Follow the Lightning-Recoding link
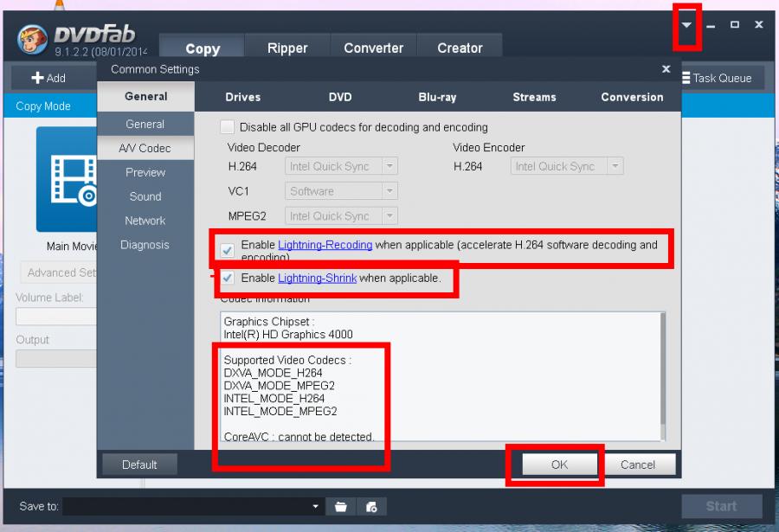 click(x=325, y=245)
